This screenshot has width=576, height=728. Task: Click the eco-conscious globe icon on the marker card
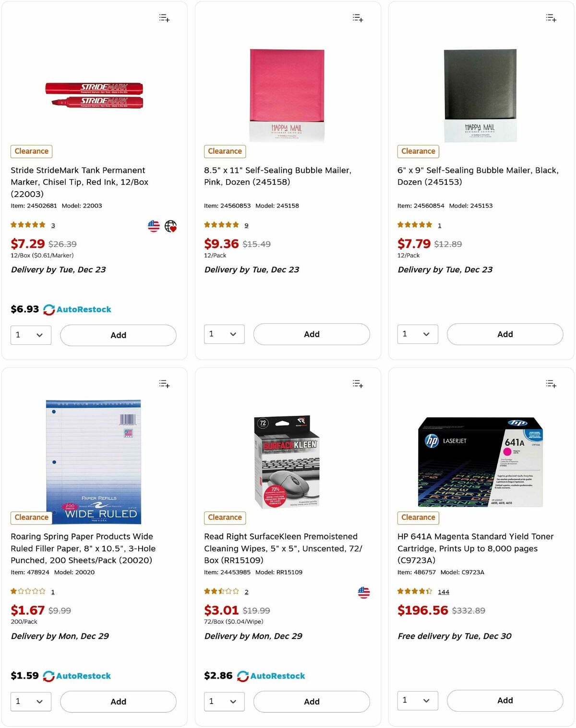coord(170,226)
